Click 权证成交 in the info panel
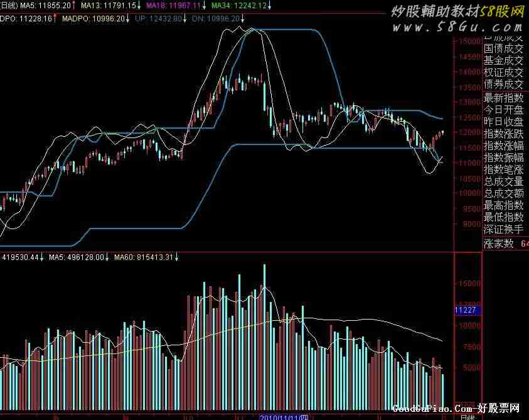Image resolution: width=529 pixels, height=420 pixels. [503, 73]
